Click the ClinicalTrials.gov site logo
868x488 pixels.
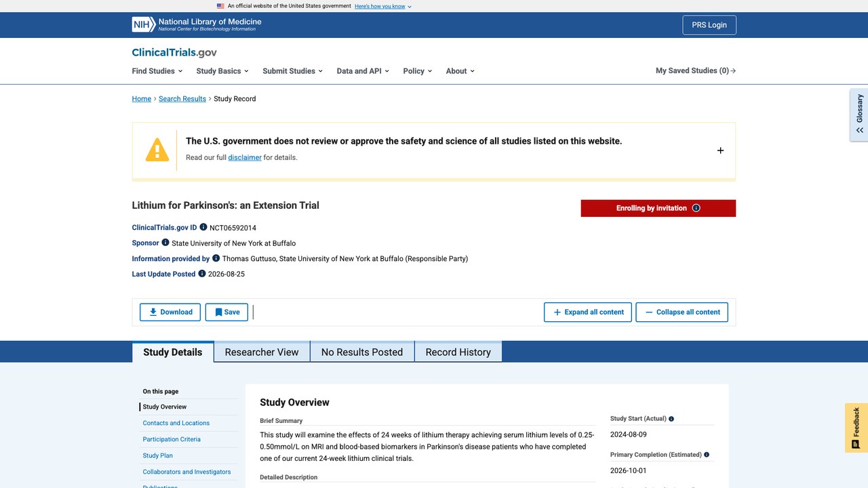click(x=174, y=52)
